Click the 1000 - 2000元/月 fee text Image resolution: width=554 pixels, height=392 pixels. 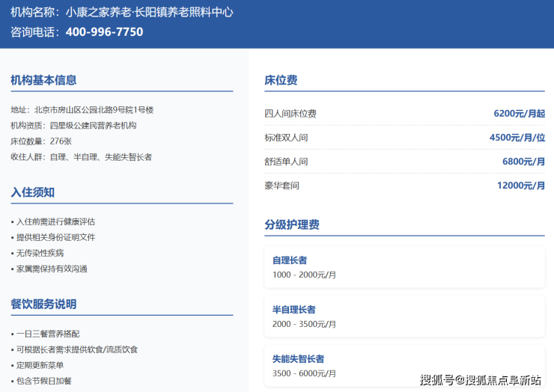click(x=304, y=275)
